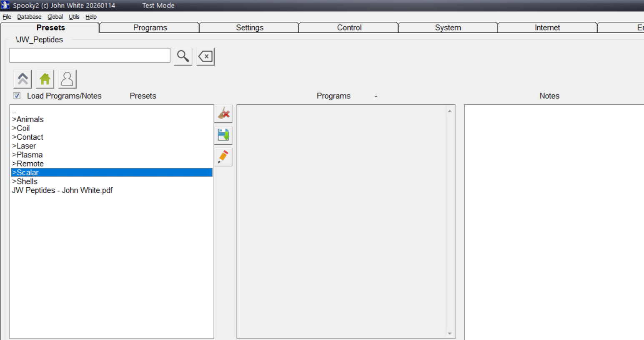Save the preset with the floppy disk icon
The height and width of the screenshot is (340, 644).
(223, 135)
